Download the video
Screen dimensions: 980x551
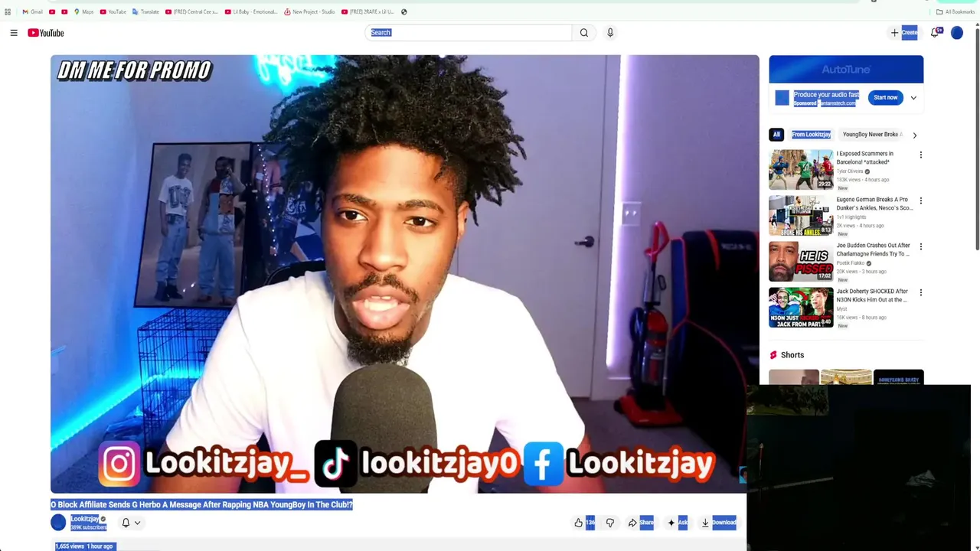click(719, 523)
